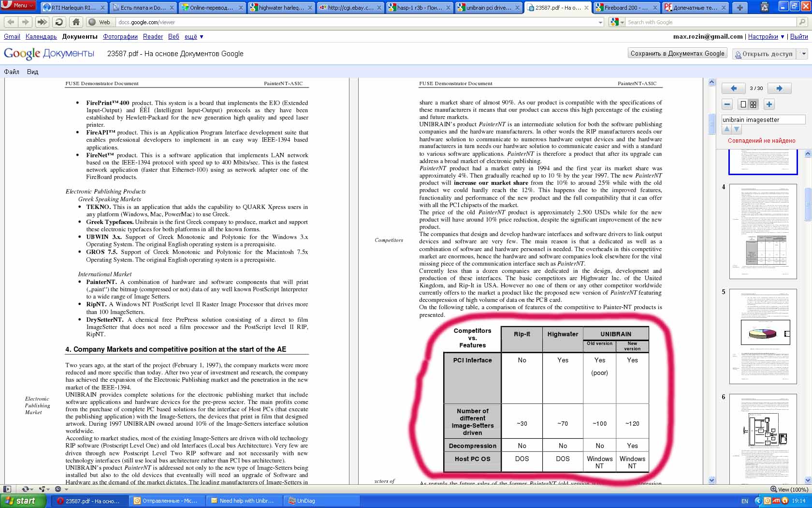This screenshot has height=508, width=812.
Task: Close the Fireboard 200 tab
Action: pos(656,8)
